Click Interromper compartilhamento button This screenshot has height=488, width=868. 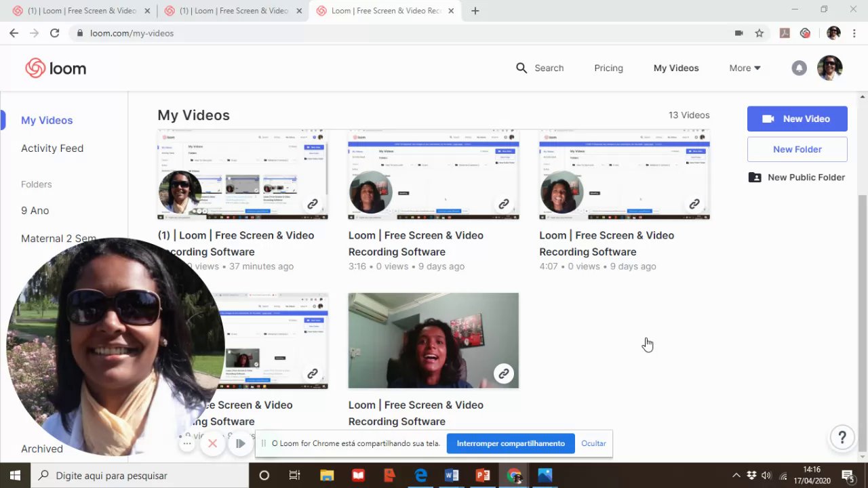(511, 443)
